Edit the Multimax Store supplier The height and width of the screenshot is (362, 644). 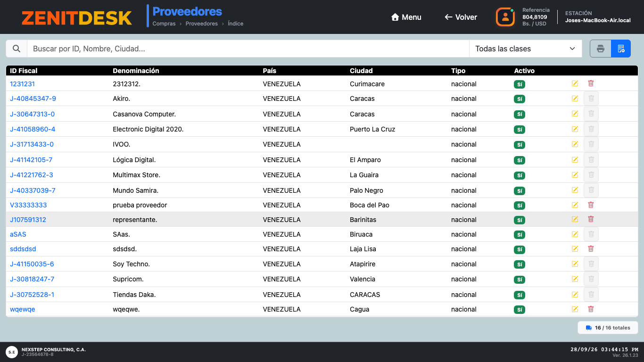click(x=575, y=175)
